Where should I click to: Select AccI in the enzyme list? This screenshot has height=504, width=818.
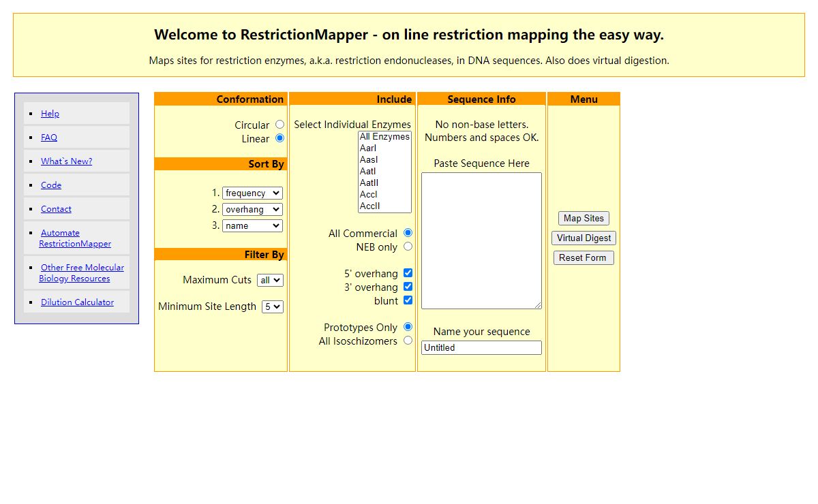pos(384,195)
